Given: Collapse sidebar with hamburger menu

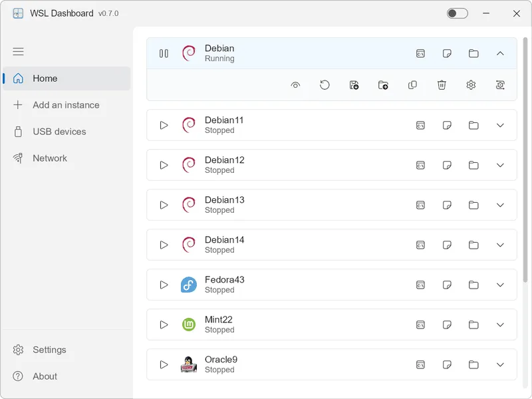Looking at the screenshot, I should pos(19,52).
